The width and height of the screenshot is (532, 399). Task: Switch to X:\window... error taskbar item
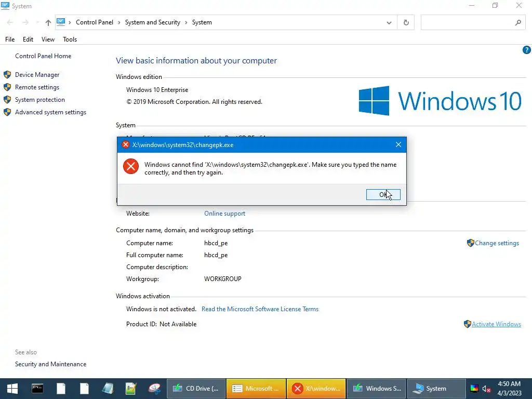(x=316, y=389)
